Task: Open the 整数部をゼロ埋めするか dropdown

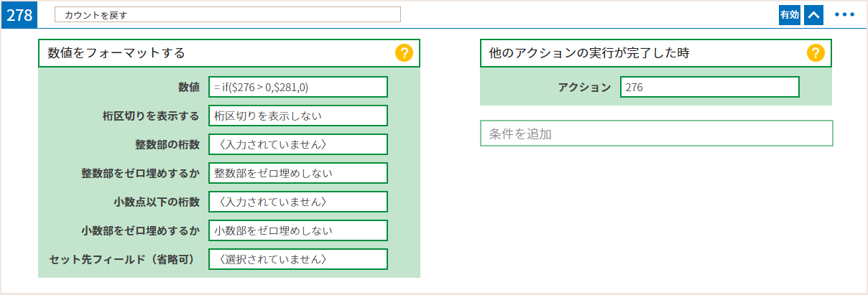Action: [x=298, y=173]
